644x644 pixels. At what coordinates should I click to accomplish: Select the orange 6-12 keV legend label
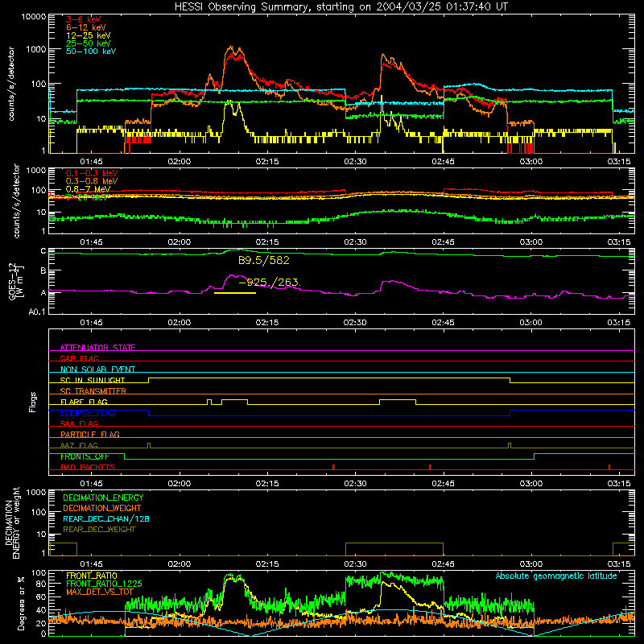pyautogui.click(x=85, y=27)
